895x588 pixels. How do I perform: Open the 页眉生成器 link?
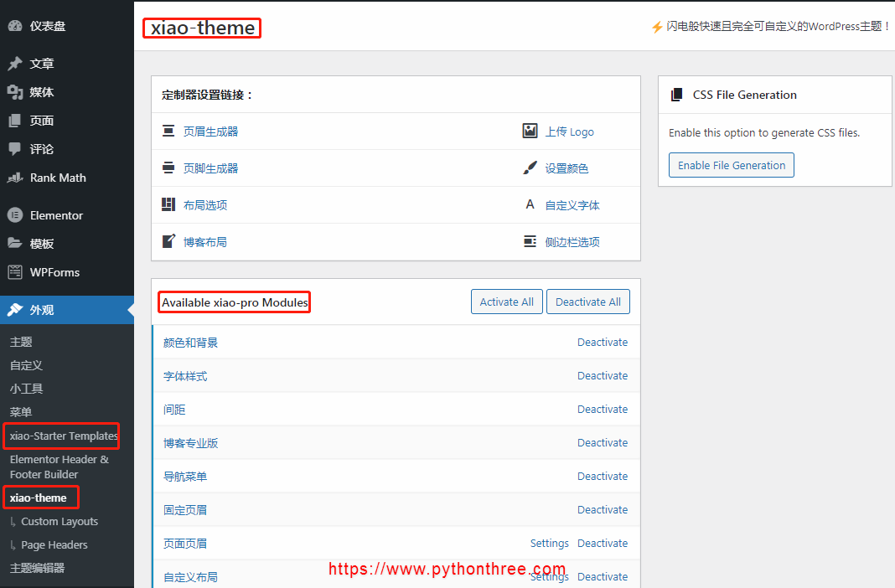click(210, 132)
